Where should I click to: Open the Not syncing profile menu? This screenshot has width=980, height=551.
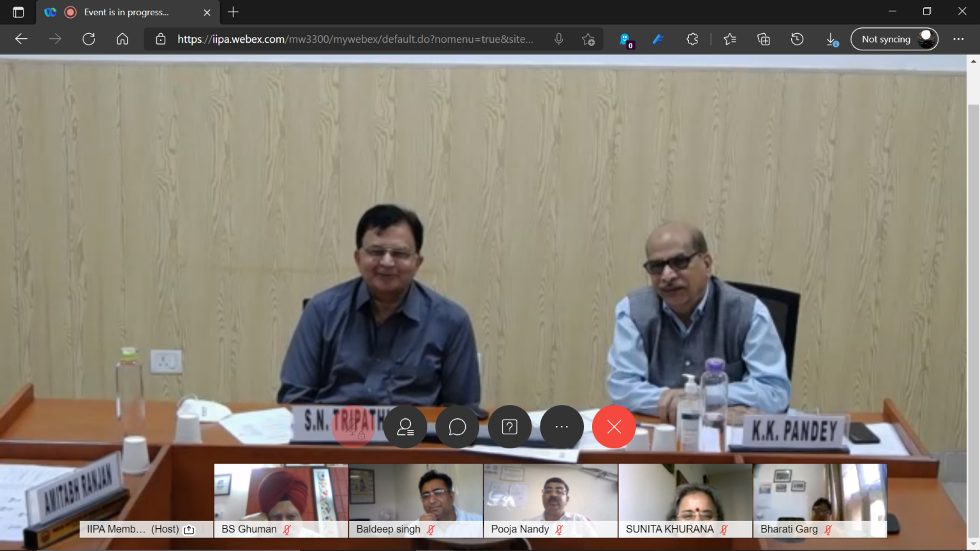[x=893, y=39]
